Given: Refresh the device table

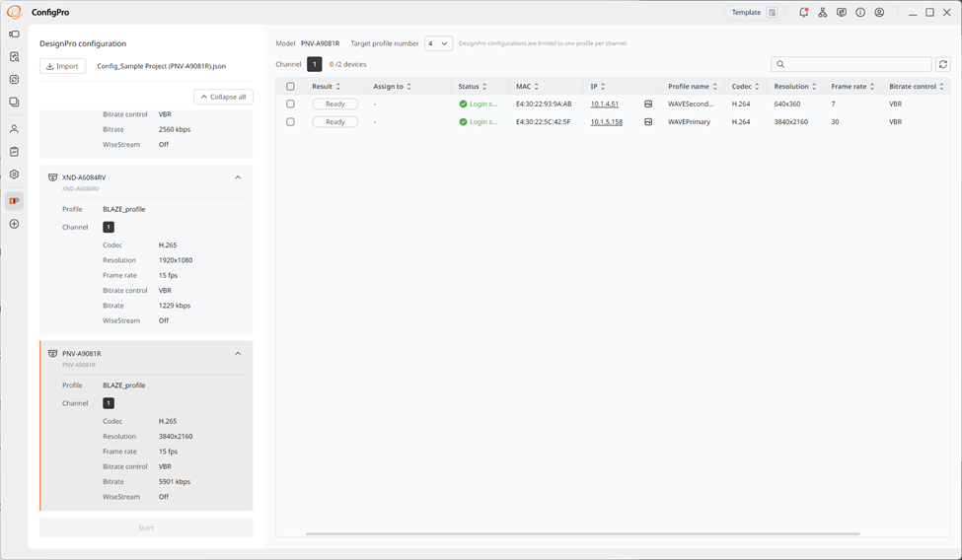Looking at the screenshot, I should click(943, 64).
